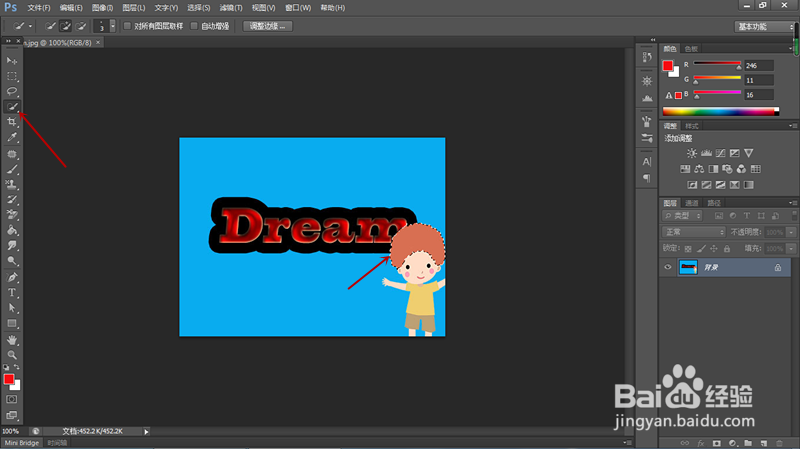Open the 正常 blend mode dropdown
The image size is (800, 449).
point(693,232)
